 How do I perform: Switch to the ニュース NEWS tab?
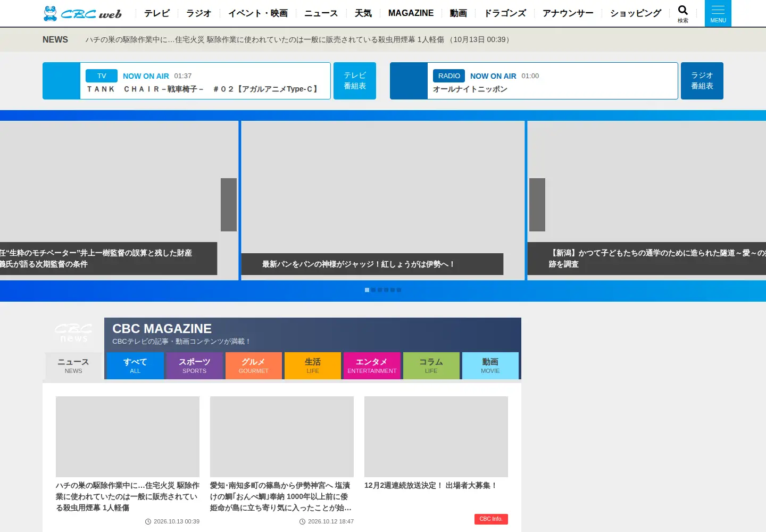tap(73, 365)
